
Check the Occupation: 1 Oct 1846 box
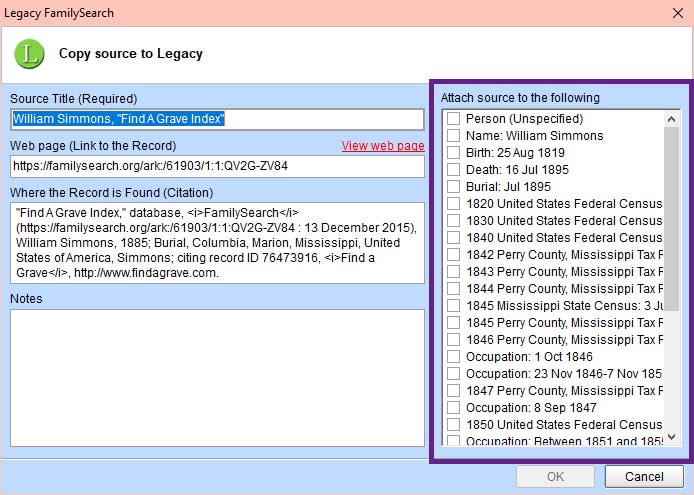(x=453, y=356)
